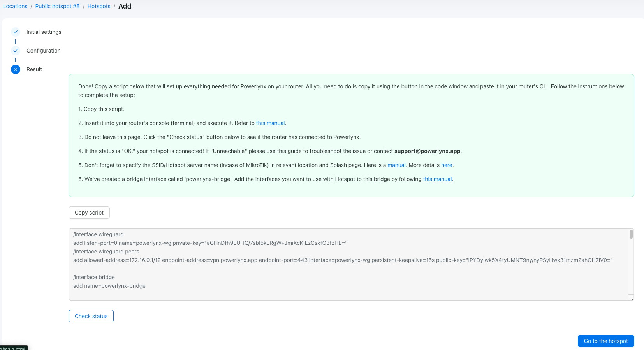Image resolution: width=644 pixels, height=350 pixels.
Task: Click the Initial settings checkmark icon
Action: click(16, 32)
